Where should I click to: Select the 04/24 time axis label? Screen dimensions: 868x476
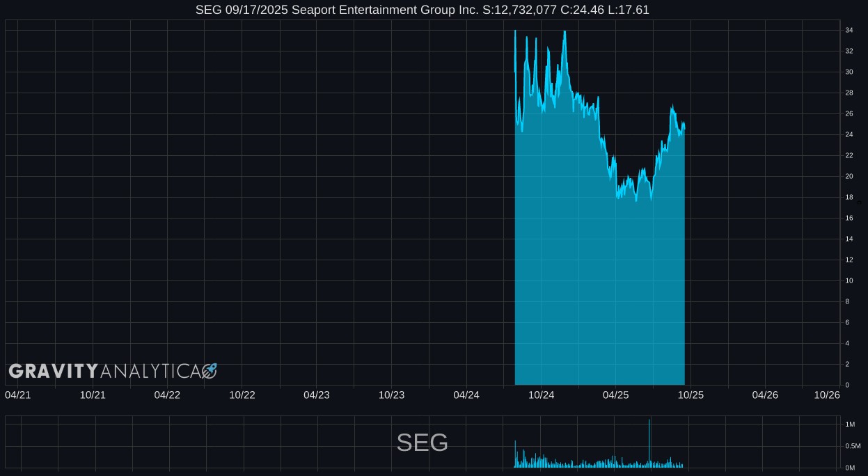(466, 395)
